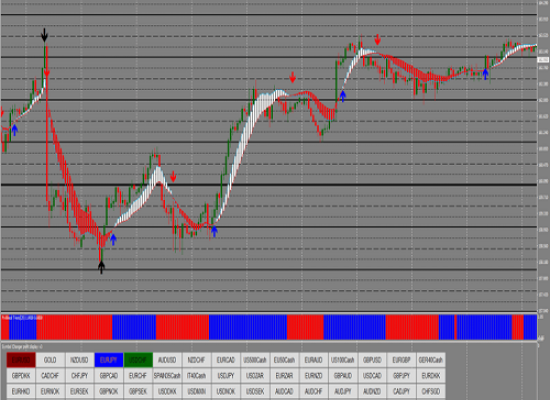Switch chart to GOLD symbol
550x400 pixels.
pyautogui.click(x=50, y=360)
